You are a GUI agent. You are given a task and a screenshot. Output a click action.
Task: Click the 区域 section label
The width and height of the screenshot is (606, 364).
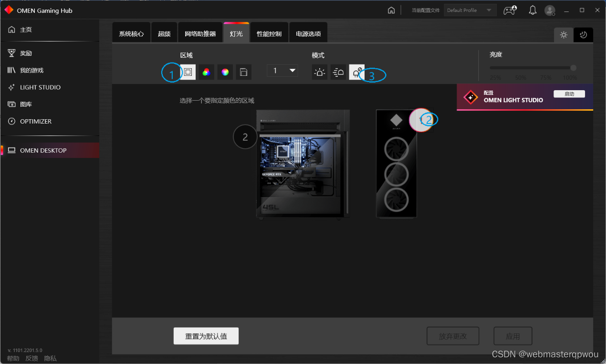[187, 55]
